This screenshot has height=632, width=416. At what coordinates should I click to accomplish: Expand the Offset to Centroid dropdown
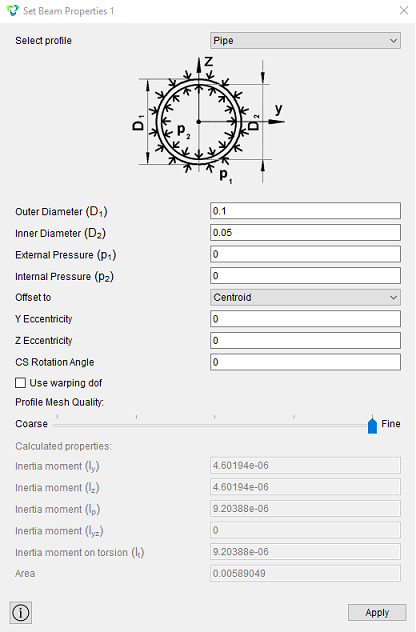pyautogui.click(x=305, y=297)
